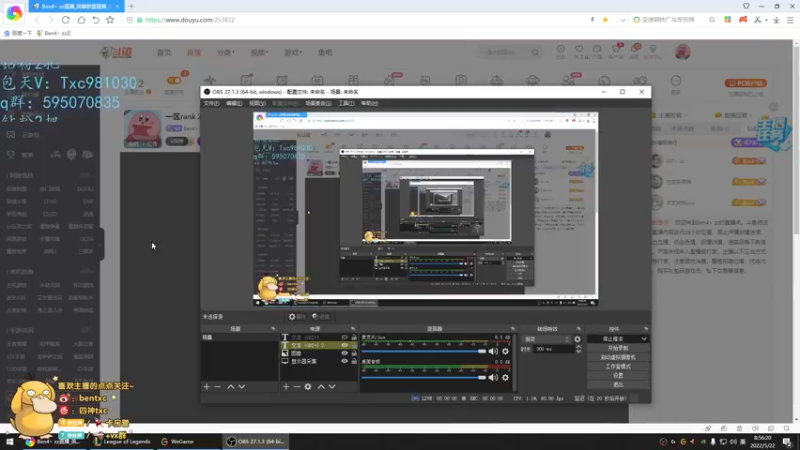The width and height of the screenshot is (800, 450).
Task: Open source properties gear in Sources panel footer
Action: pyautogui.click(x=308, y=387)
